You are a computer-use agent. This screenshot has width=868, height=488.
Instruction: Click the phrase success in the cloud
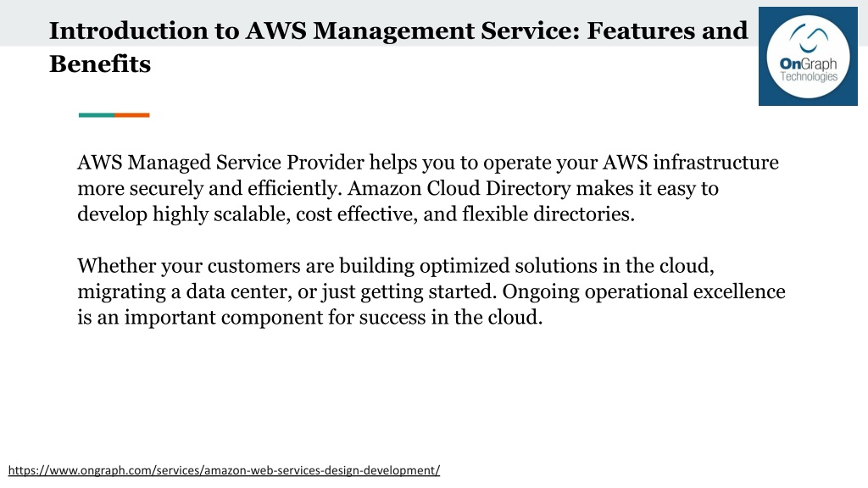(x=451, y=318)
